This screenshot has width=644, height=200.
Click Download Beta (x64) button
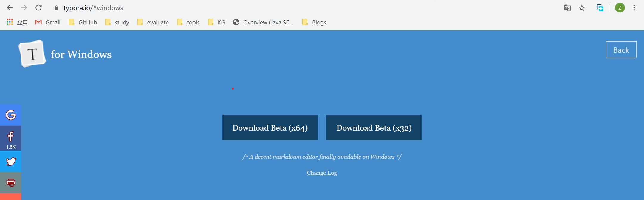[x=270, y=128]
